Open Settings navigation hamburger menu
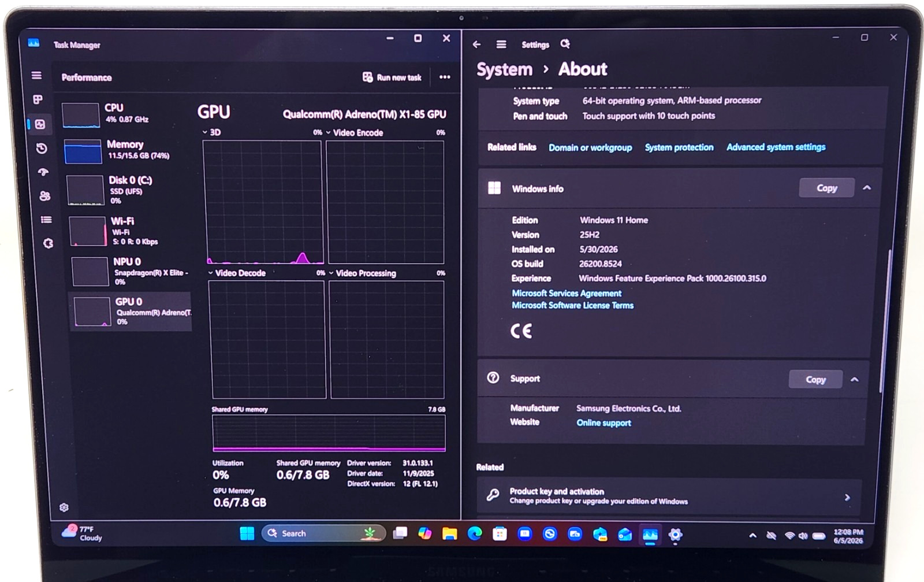The width and height of the screenshot is (924, 582). click(501, 45)
